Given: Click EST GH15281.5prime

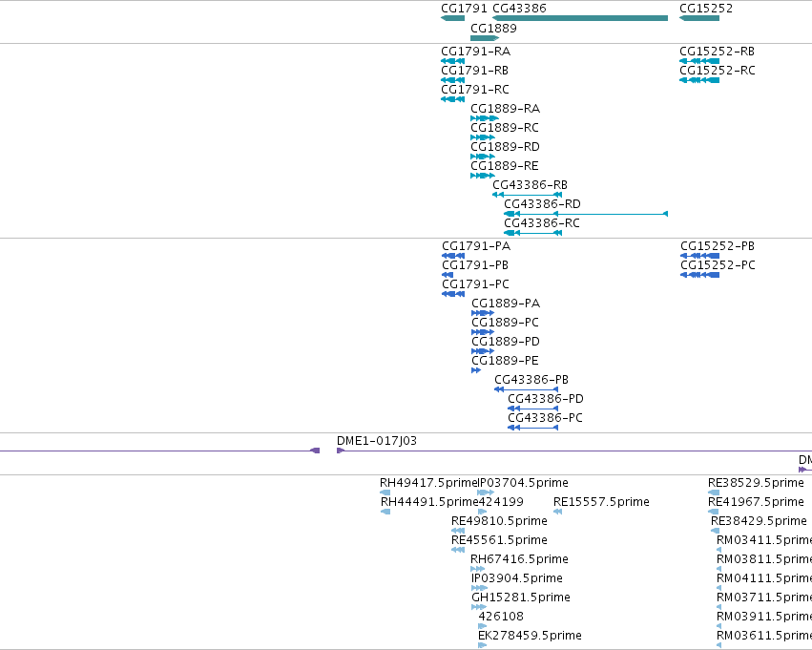Looking at the screenshot, I should pyautogui.click(x=520, y=598).
